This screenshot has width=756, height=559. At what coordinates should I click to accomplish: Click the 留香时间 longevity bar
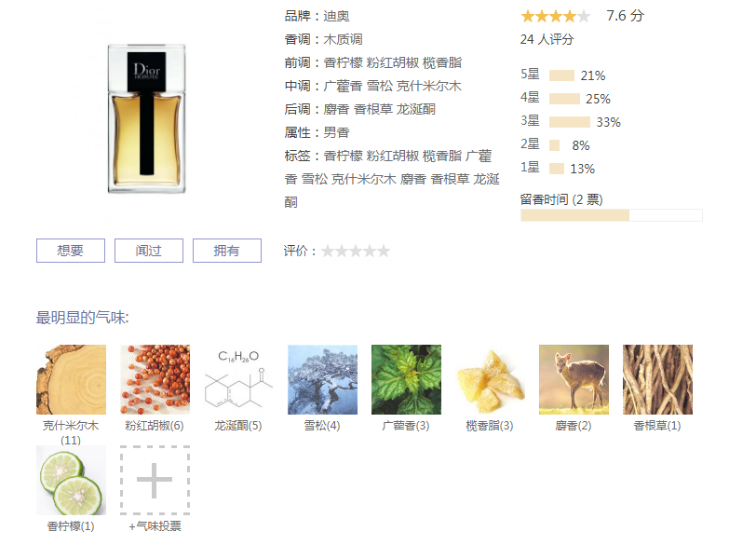612,215
